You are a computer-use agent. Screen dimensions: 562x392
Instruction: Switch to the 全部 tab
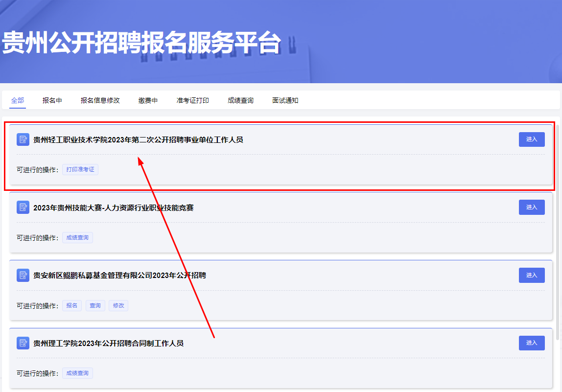(18, 100)
